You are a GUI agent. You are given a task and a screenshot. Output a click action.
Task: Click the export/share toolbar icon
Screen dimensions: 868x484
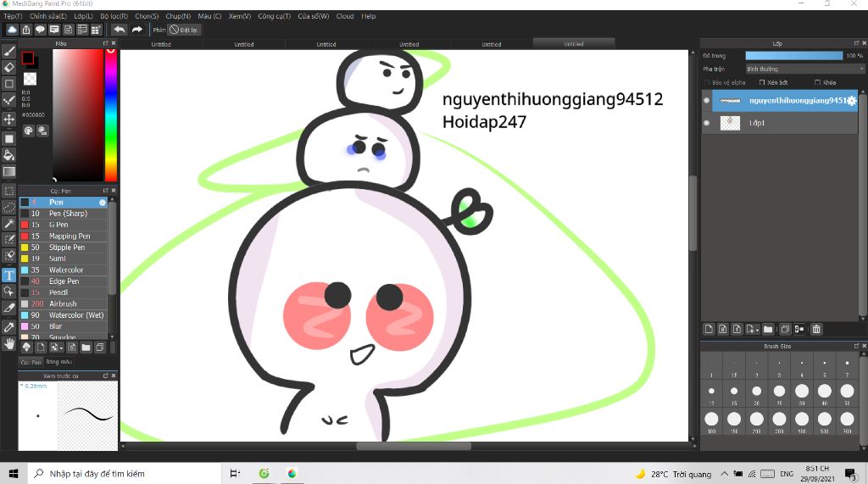coord(26,30)
